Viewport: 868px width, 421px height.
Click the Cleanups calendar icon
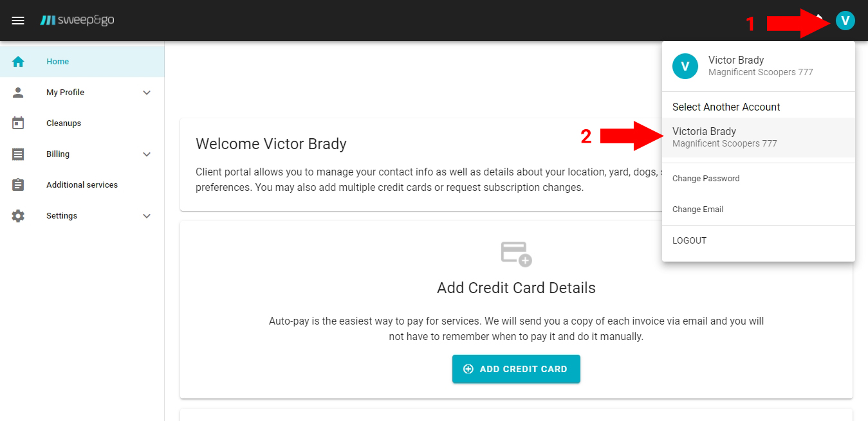[x=18, y=123]
